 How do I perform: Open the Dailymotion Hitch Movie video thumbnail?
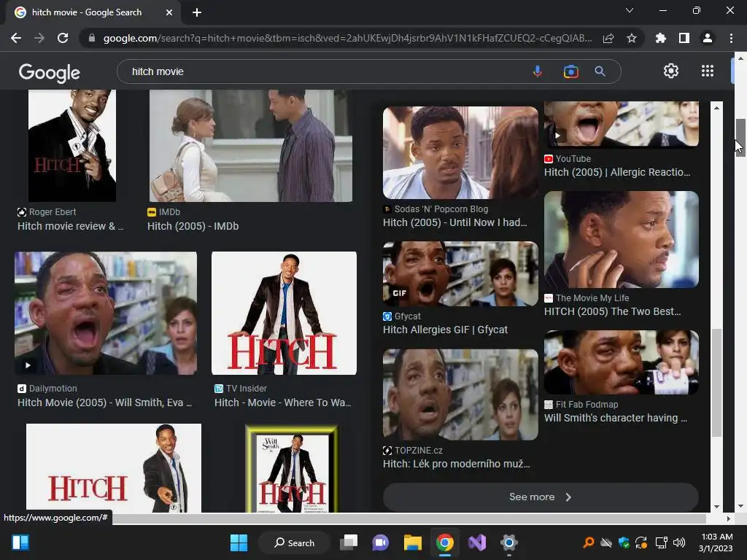(x=106, y=314)
